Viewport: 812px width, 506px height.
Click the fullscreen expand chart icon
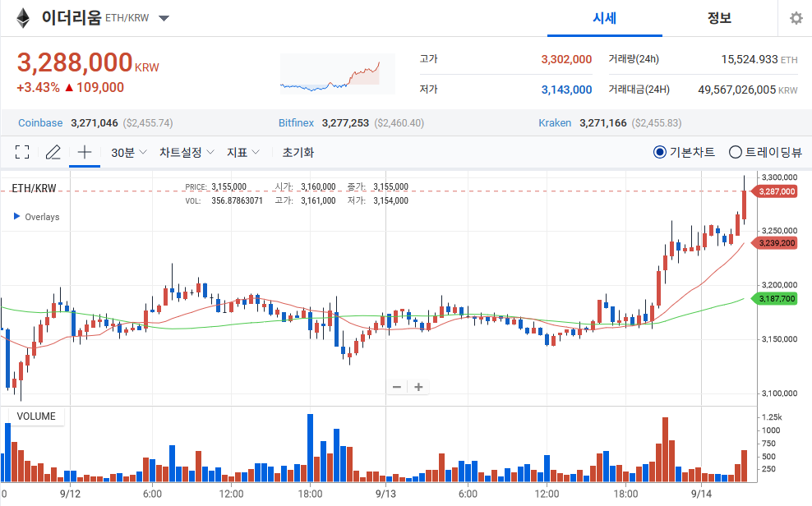pyautogui.click(x=21, y=152)
